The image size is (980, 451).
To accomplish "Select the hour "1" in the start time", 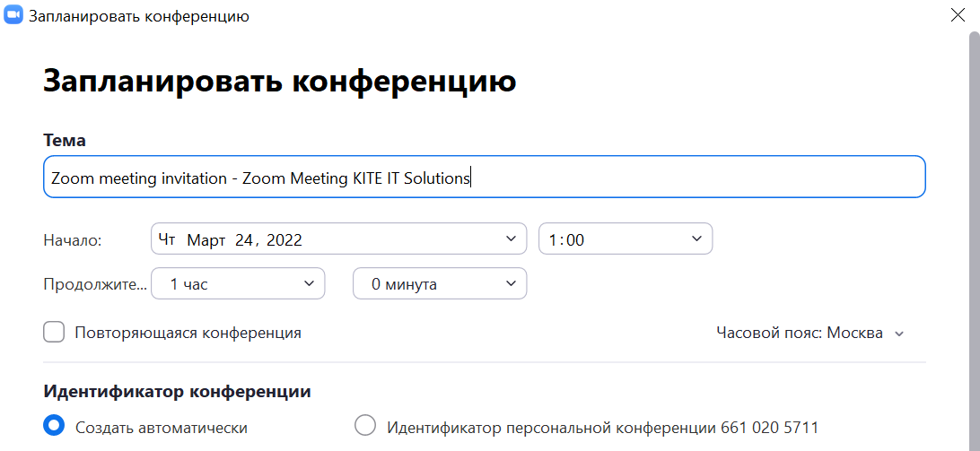I will tap(553, 240).
